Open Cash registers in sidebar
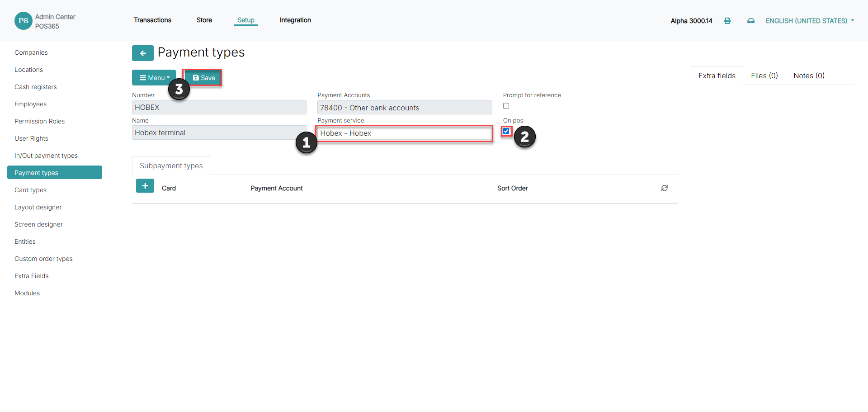Viewport: 868px width, 412px height. tap(35, 87)
